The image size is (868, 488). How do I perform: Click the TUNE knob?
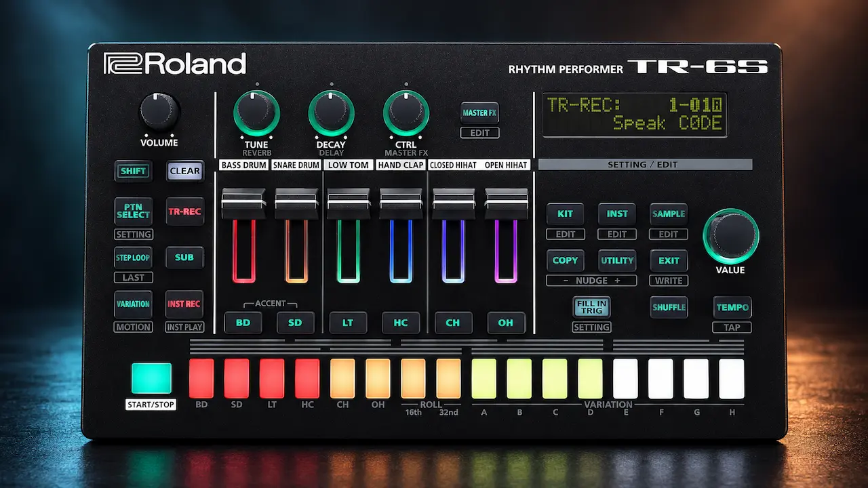[x=256, y=113]
